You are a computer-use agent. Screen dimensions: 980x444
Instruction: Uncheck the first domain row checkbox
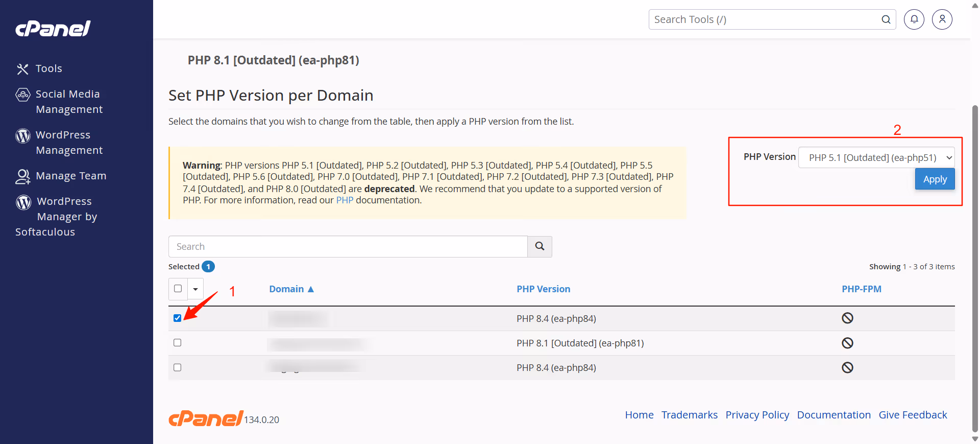(x=178, y=318)
